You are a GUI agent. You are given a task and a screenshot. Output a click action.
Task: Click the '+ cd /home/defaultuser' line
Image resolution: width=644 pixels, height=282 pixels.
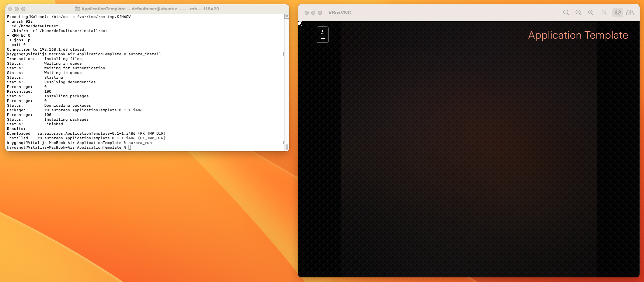pos(33,26)
